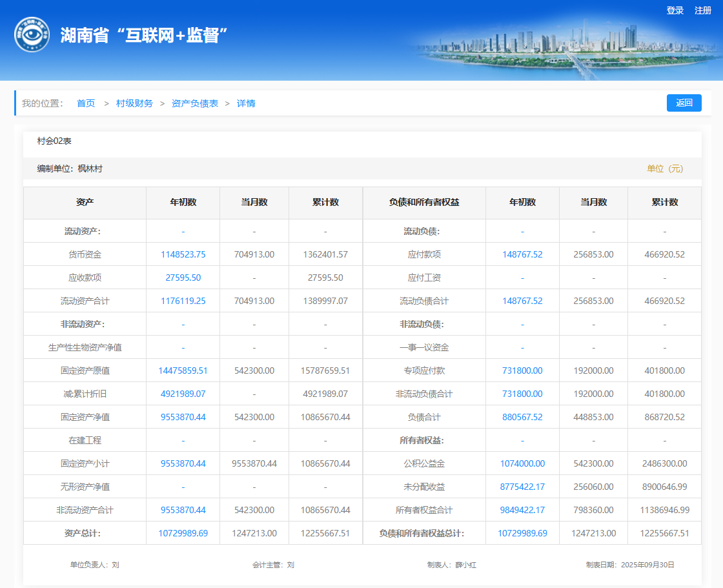Click the 湖南省 互联网+监督 site title
The width and height of the screenshot is (723, 588).
pyautogui.click(x=145, y=35)
